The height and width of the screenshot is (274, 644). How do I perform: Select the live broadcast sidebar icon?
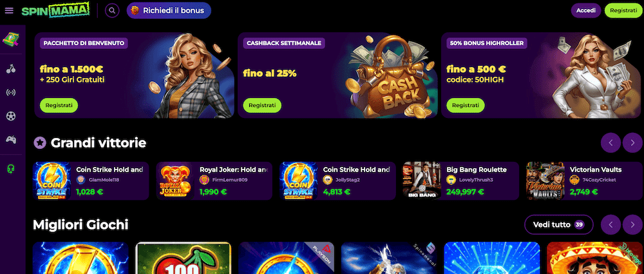11,92
